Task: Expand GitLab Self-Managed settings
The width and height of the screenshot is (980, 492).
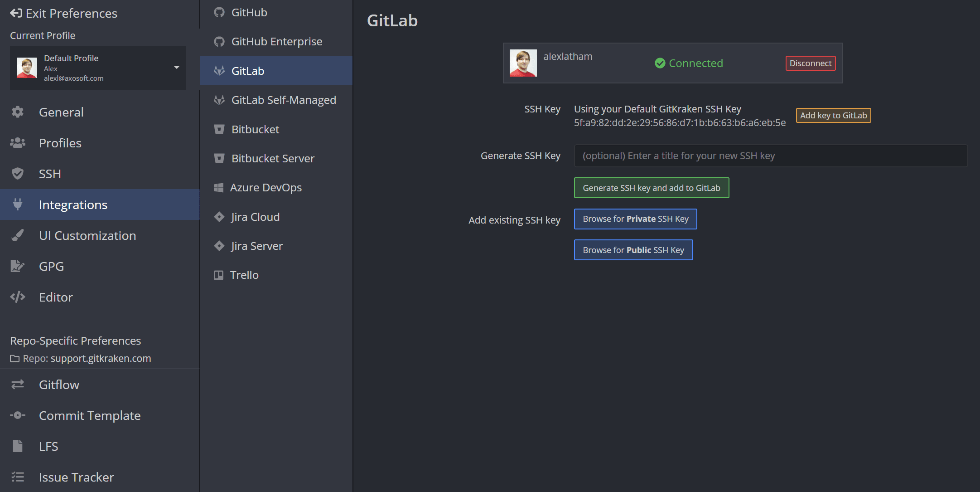Action: [284, 100]
